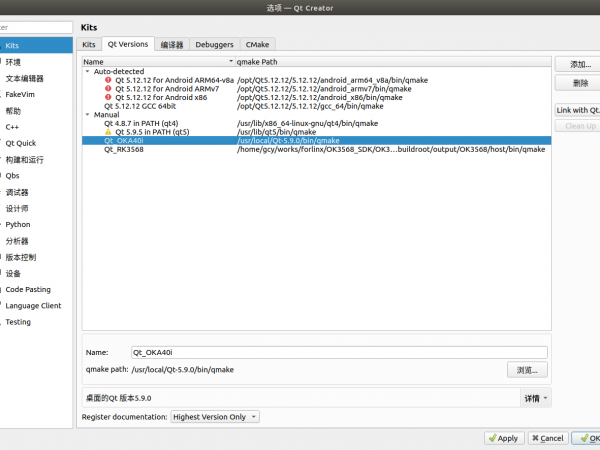Expand the 详情 details section
The height and width of the screenshot is (450, 600).
pyautogui.click(x=536, y=398)
